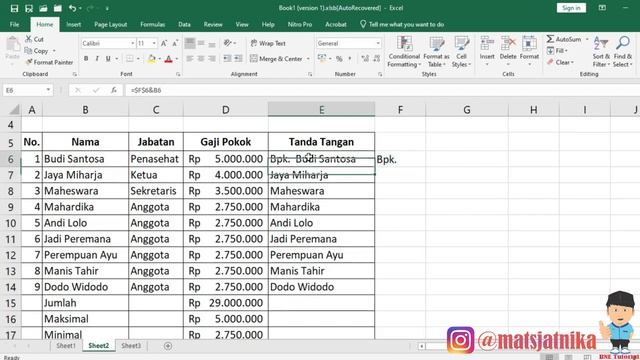The height and width of the screenshot is (360, 640).
Task: Toggle Center horizontal alignment
Action: point(201,59)
